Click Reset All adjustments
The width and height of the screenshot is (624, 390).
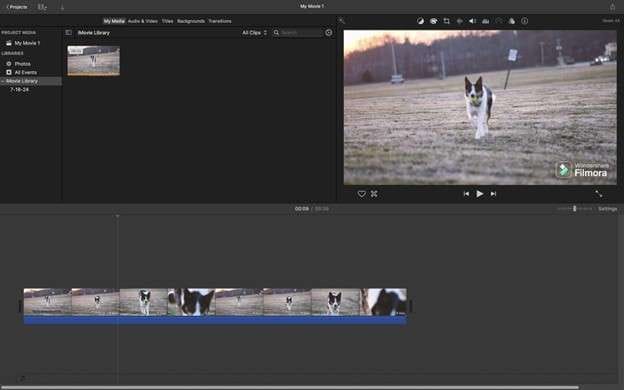tap(611, 21)
